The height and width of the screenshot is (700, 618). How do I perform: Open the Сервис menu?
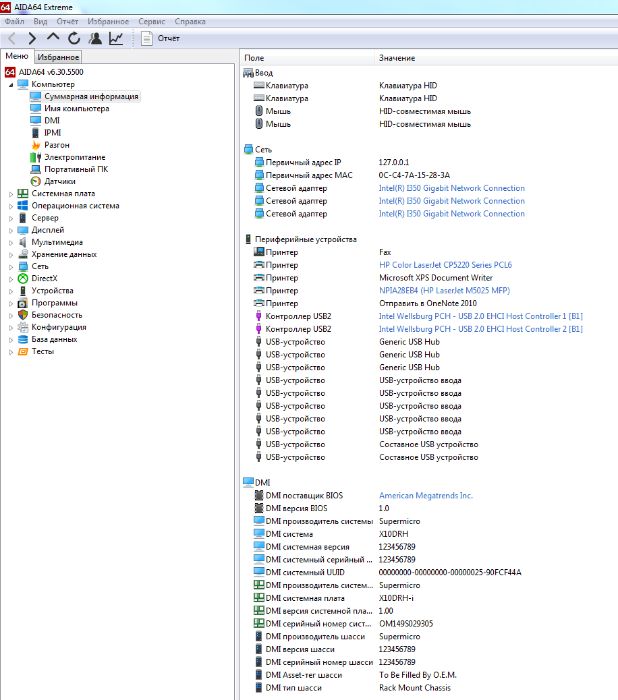pyautogui.click(x=152, y=21)
